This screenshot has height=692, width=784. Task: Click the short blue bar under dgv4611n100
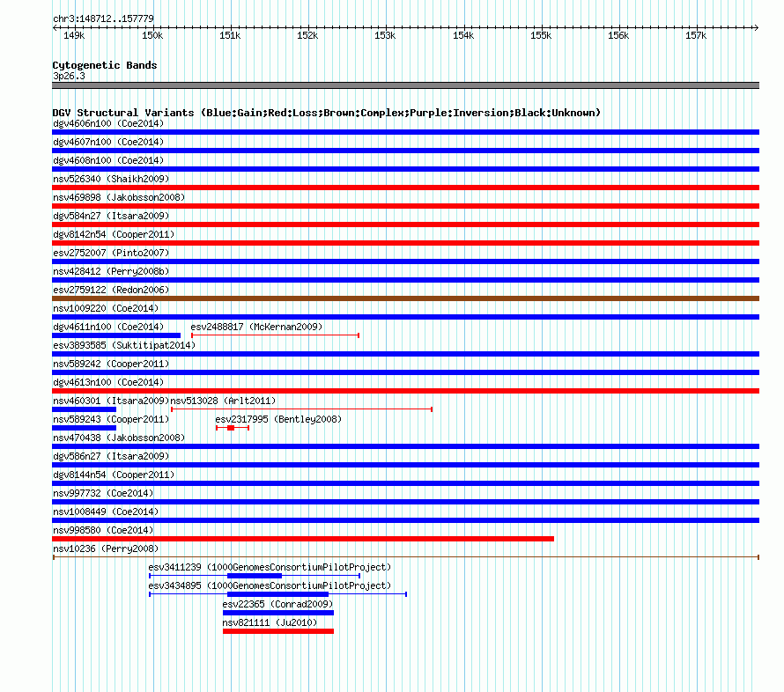[116, 335]
